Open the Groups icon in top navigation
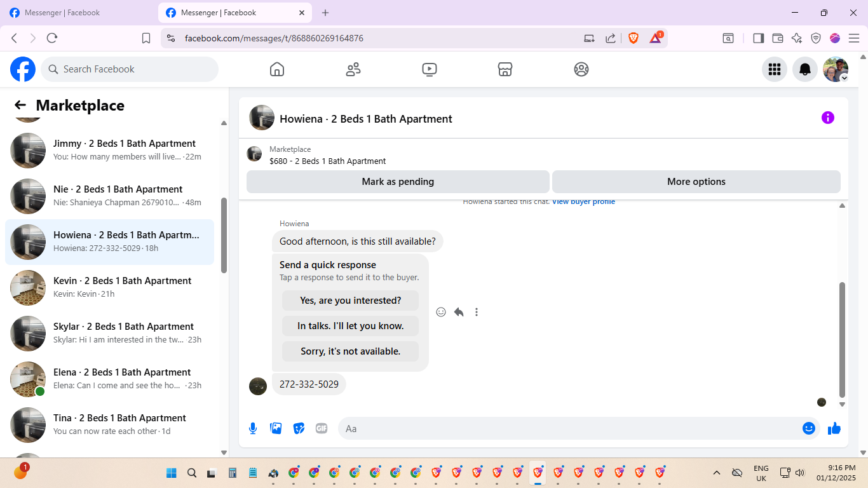Image resolution: width=868 pixels, height=488 pixels. pyautogui.click(x=581, y=69)
